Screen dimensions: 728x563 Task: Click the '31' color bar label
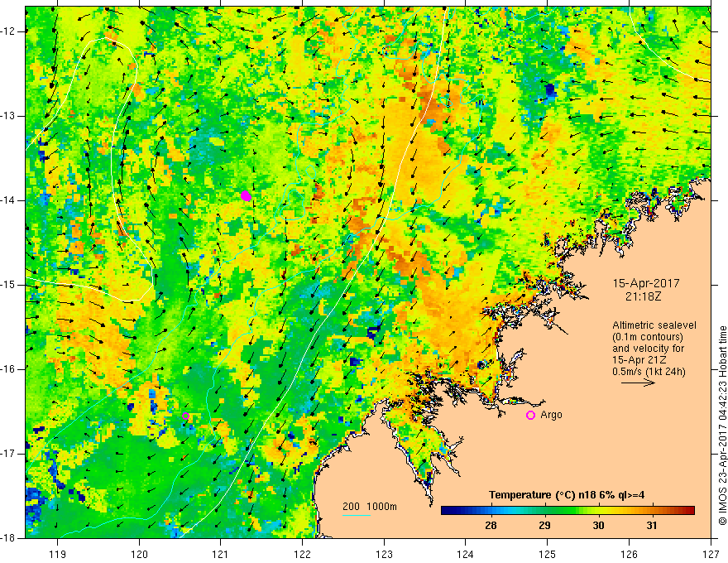pos(652,526)
